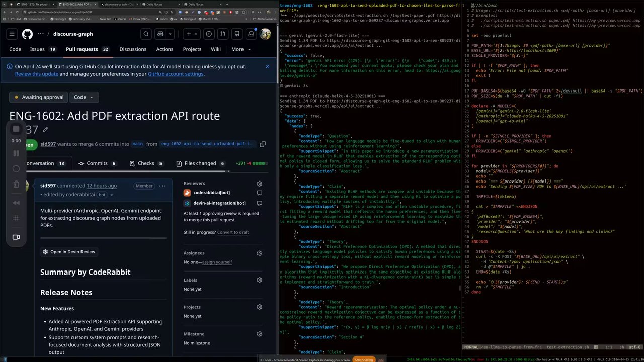The width and height of the screenshot is (644, 362).
Task: Pause the Loom recording
Action: [16, 153]
